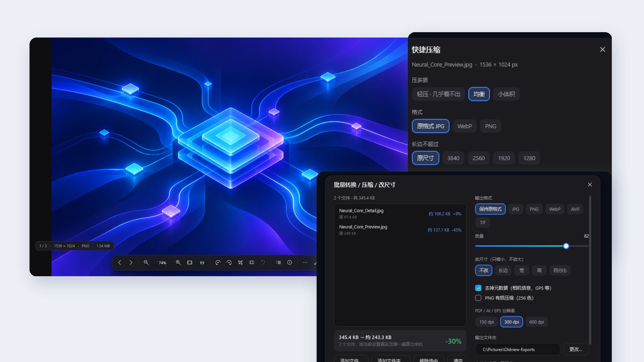The image size is (644, 362).
Task: Toggle 去掉元数据 checkbox
Action: 478,288
